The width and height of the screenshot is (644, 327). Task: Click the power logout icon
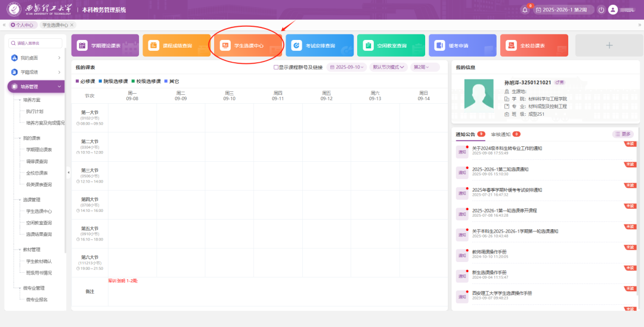coord(601,10)
